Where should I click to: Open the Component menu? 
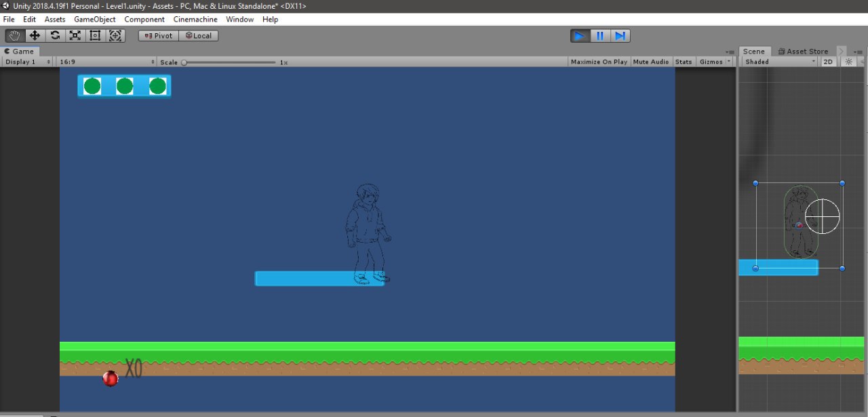144,20
